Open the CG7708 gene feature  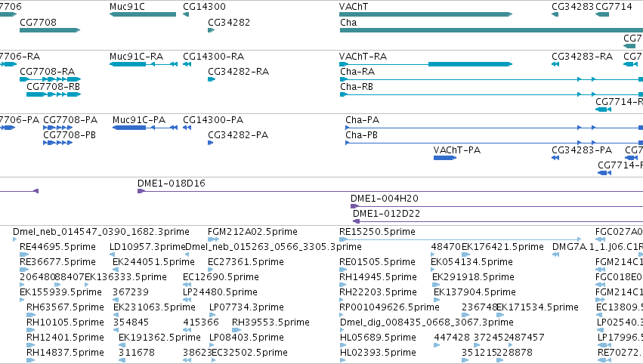50,30
